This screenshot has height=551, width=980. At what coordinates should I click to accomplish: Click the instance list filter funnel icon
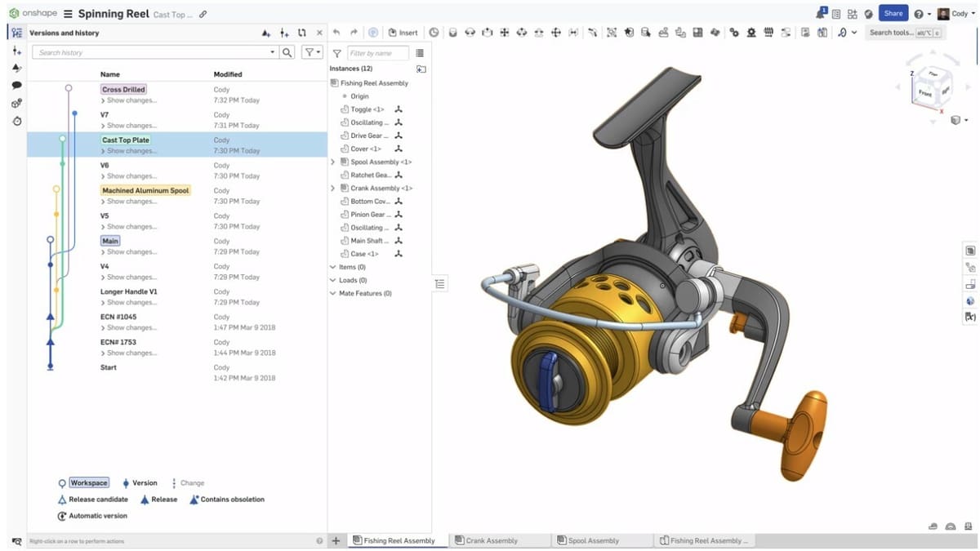point(336,53)
